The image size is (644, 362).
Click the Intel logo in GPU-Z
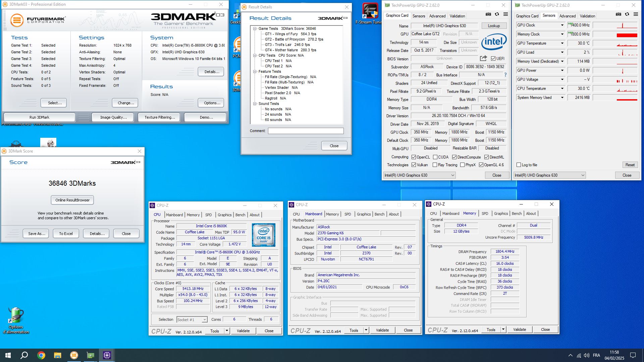(494, 42)
